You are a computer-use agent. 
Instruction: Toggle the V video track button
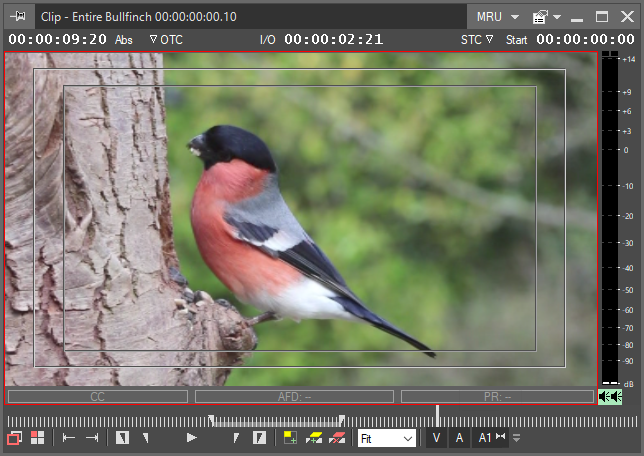point(437,438)
